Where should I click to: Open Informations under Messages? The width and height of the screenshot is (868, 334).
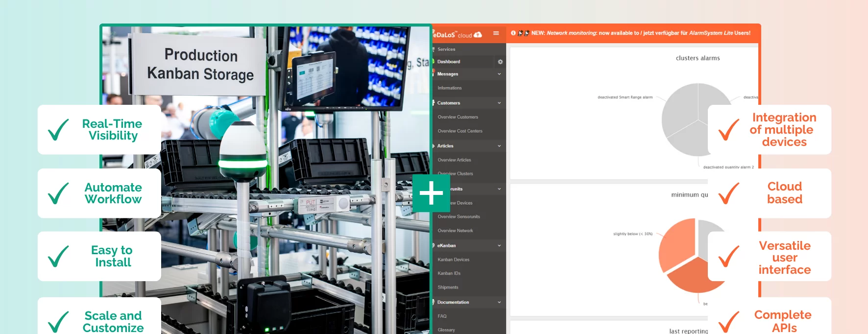pyautogui.click(x=450, y=88)
